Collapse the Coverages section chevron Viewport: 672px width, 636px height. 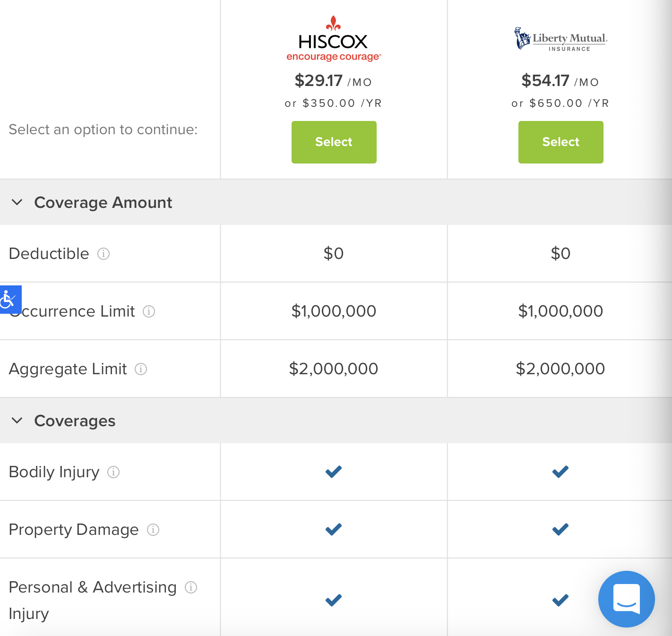click(x=17, y=421)
